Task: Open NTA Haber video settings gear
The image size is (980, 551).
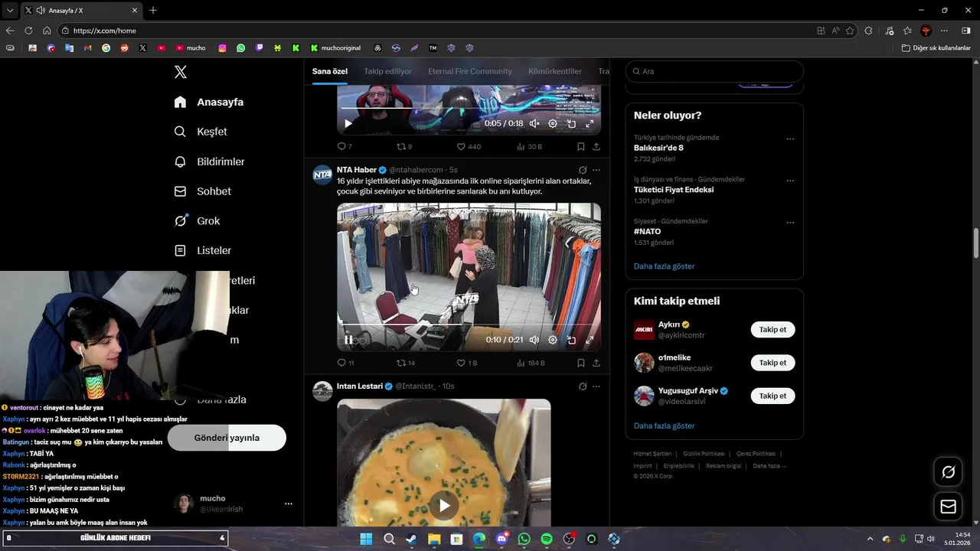Action: coord(553,340)
